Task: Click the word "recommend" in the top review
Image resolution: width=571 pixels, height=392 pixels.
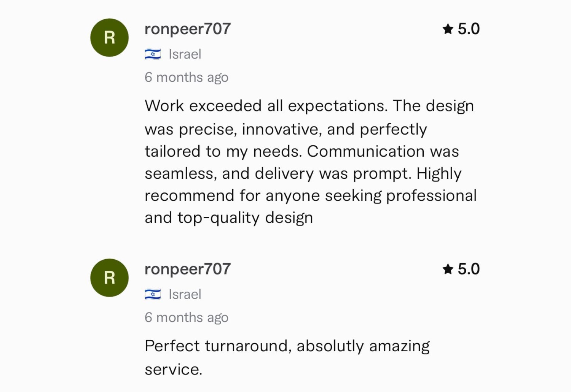Action: 189,196
